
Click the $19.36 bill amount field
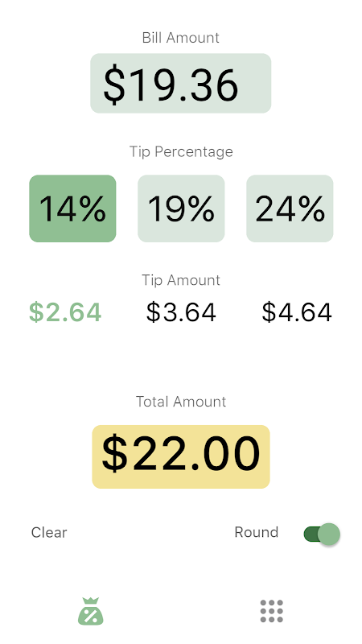180,83
